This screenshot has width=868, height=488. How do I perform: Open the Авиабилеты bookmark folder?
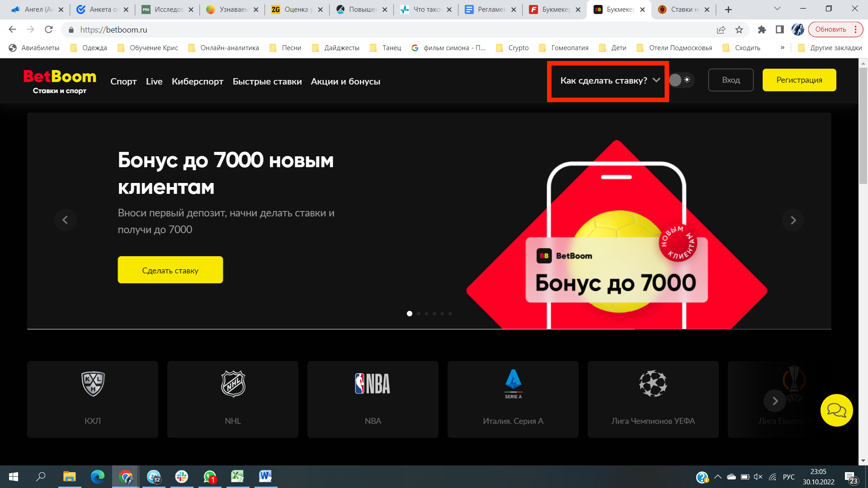(34, 48)
